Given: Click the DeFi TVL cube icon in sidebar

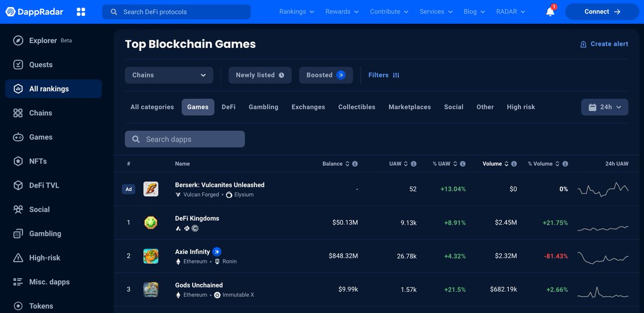Looking at the screenshot, I should (x=18, y=185).
